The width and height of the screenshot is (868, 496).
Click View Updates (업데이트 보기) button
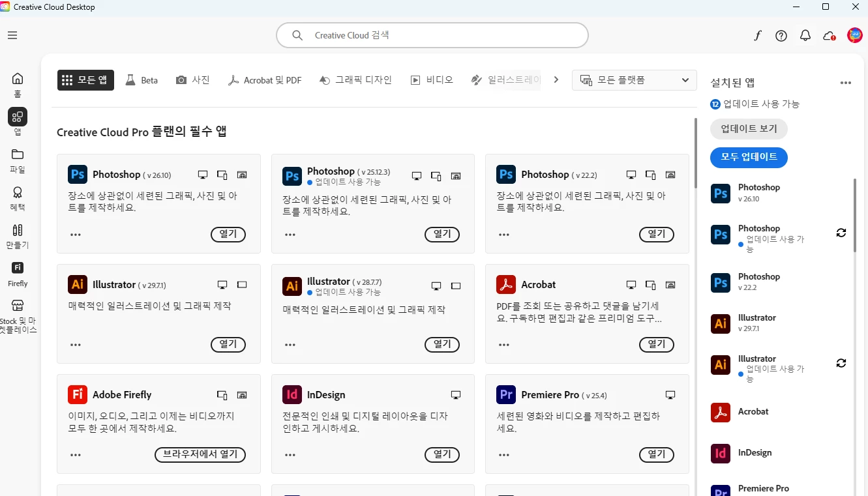click(749, 129)
